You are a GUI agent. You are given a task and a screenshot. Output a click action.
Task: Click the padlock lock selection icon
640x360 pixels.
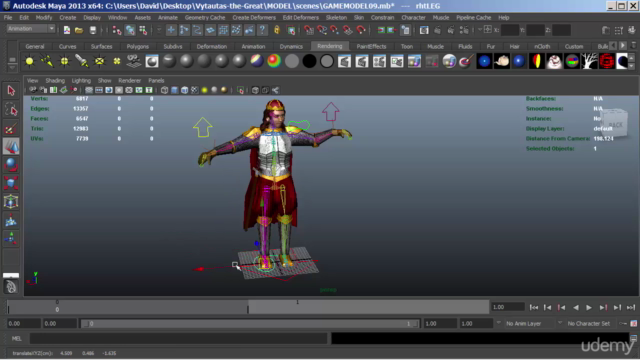[277, 30]
